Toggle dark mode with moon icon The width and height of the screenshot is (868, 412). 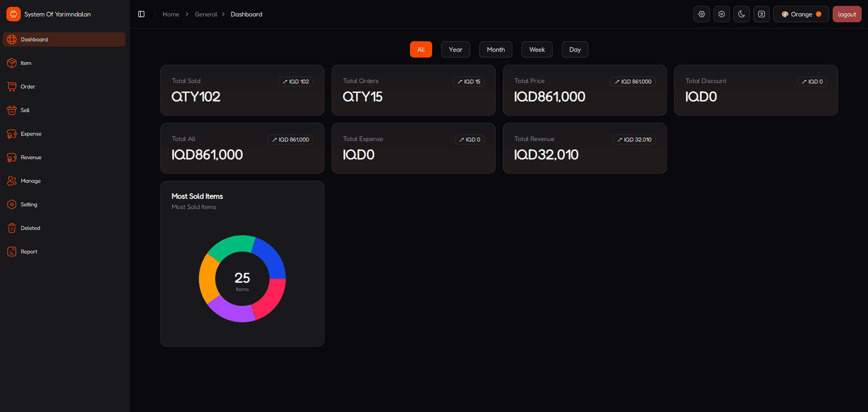(x=741, y=14)
